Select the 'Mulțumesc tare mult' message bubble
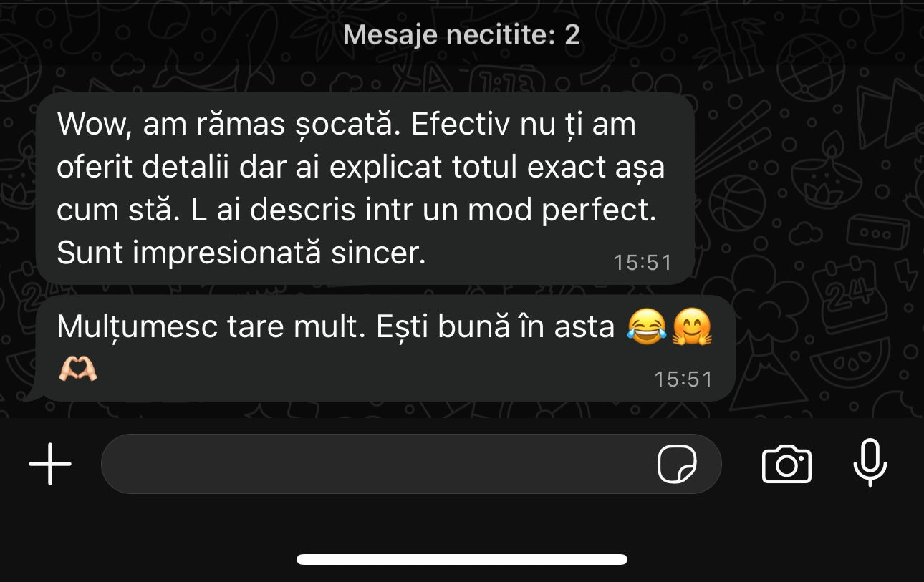 (381, 349)
